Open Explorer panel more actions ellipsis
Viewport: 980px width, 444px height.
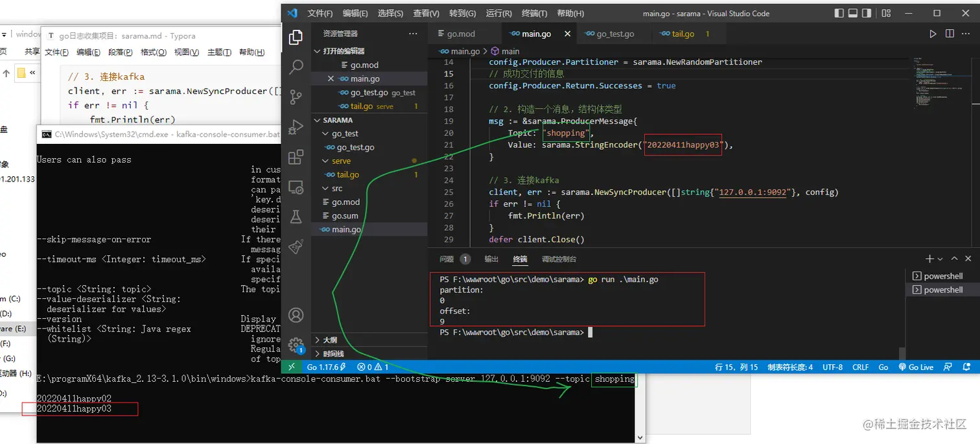[x=413, y=34]
